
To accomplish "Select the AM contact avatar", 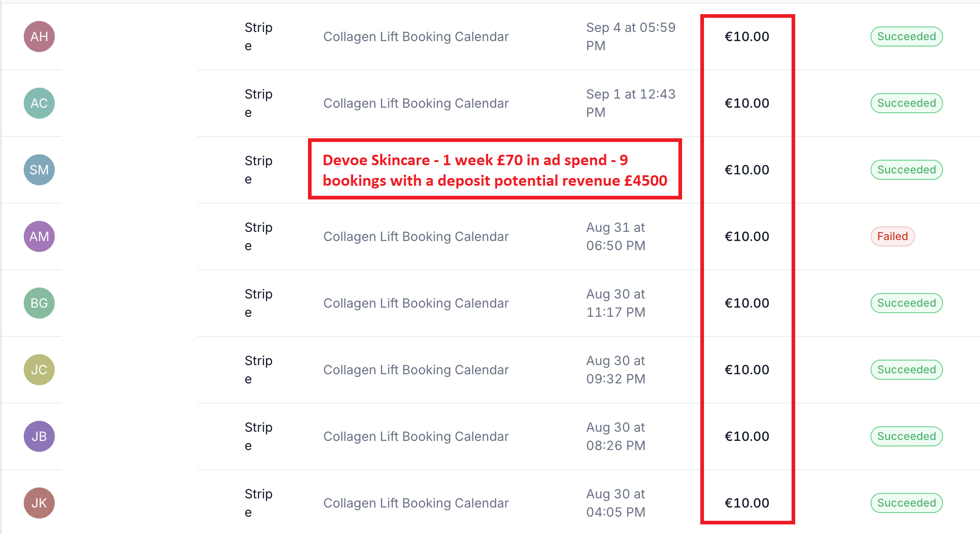I will (39, 236).
